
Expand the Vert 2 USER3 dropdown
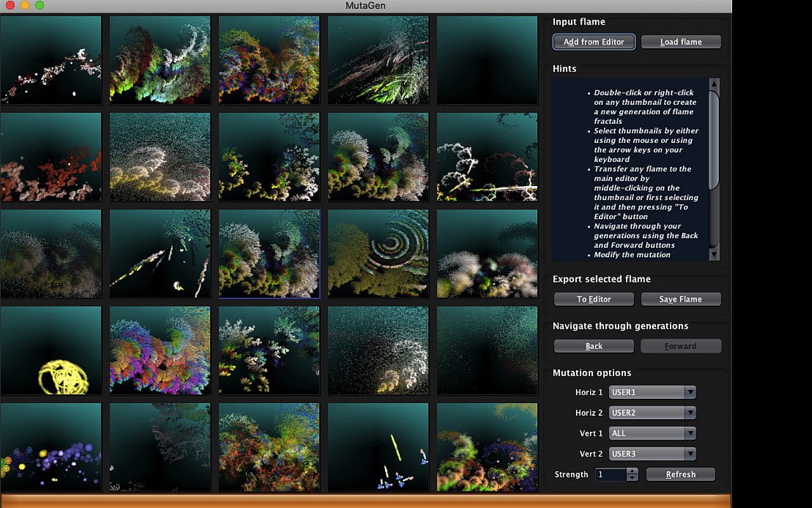[652, 454]
